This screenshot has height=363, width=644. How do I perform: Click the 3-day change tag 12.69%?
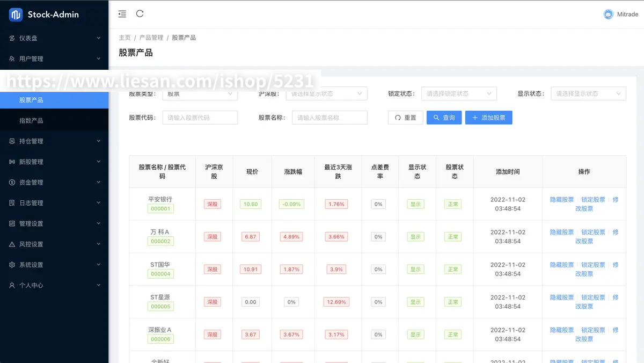click(x=336, y=302)
